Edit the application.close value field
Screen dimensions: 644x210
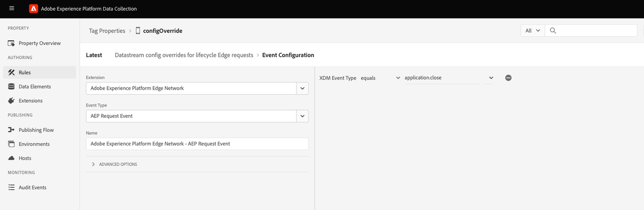(x=442, y=78)
